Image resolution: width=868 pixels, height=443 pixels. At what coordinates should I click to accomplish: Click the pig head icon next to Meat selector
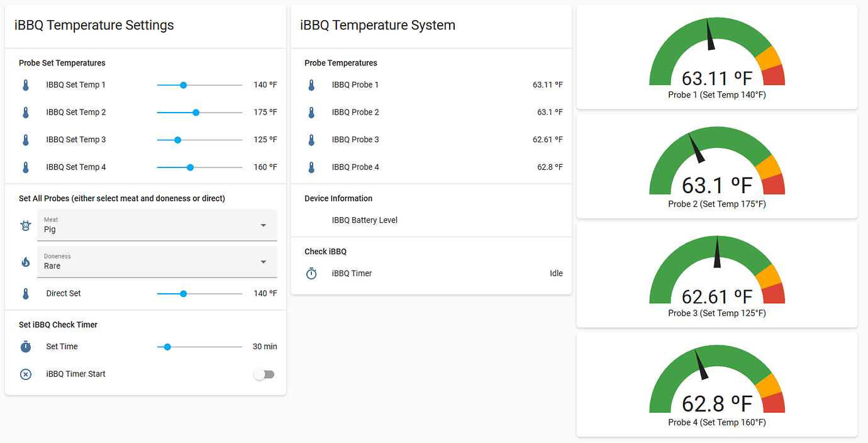click(x=25, y=225)
